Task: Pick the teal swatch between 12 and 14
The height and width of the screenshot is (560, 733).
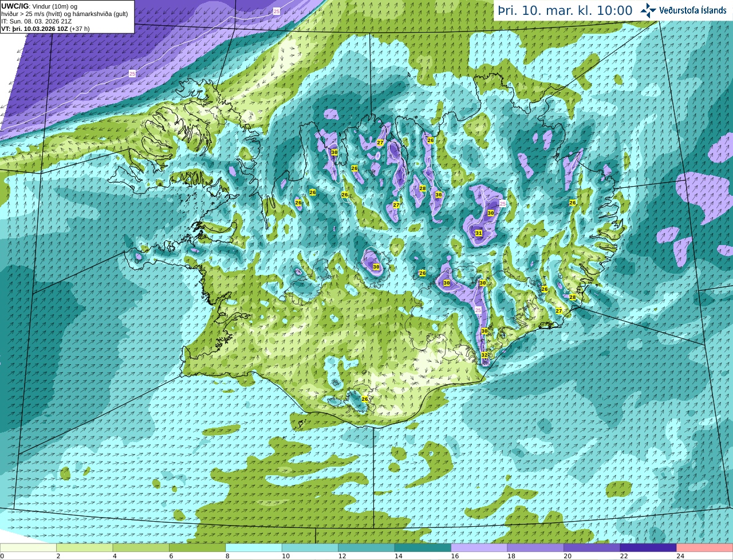Action: (x=367, y=547)
